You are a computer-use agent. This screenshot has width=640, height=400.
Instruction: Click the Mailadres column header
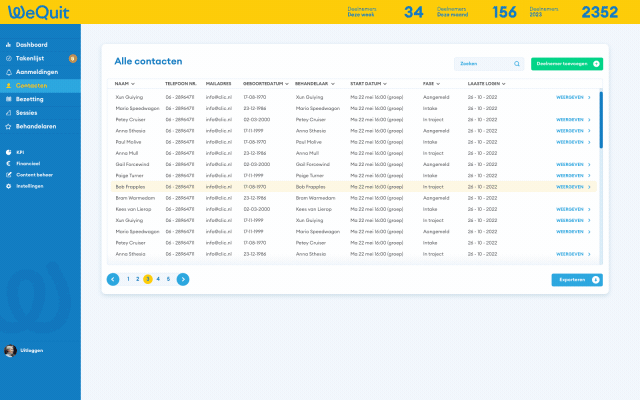coord(218,84)
